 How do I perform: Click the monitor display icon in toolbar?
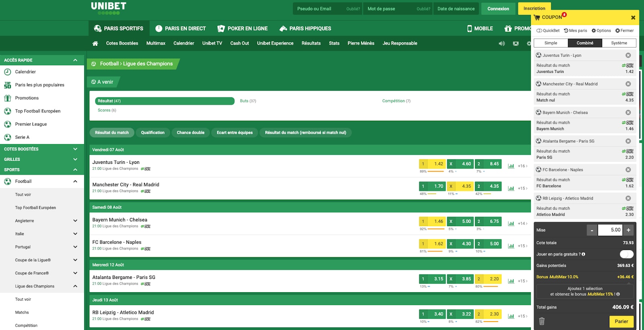[516, 43]
